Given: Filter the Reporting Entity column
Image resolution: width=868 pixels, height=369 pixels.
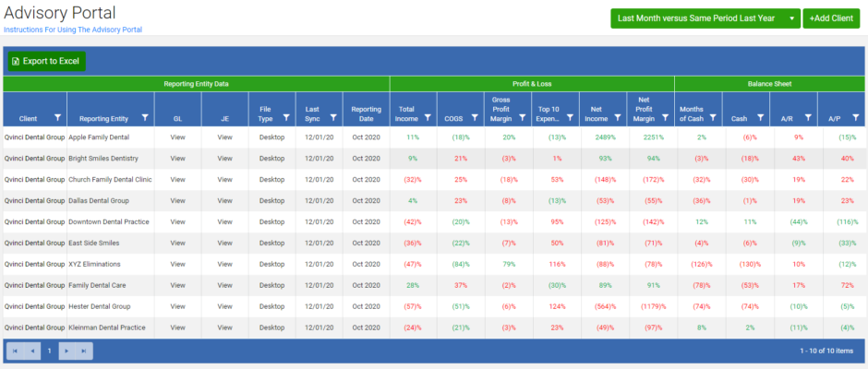Looking at the screenshot, I should click(145, 118).
